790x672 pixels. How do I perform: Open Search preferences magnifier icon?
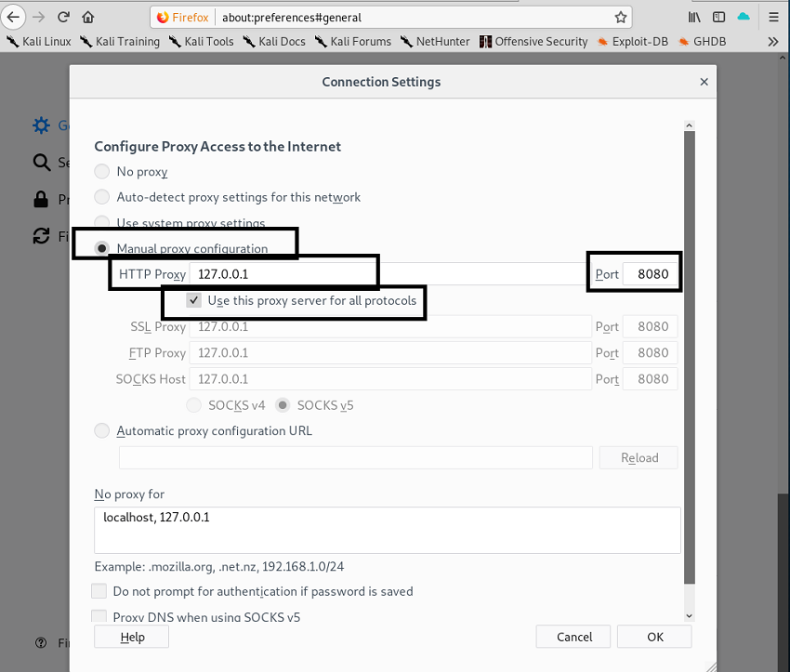[x=41, y=163]
